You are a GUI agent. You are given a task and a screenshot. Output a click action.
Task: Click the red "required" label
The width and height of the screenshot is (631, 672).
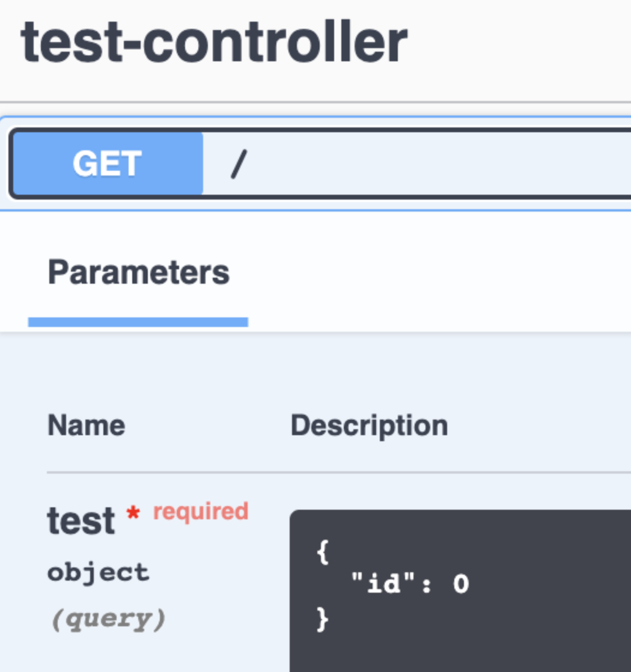point(201,511)
